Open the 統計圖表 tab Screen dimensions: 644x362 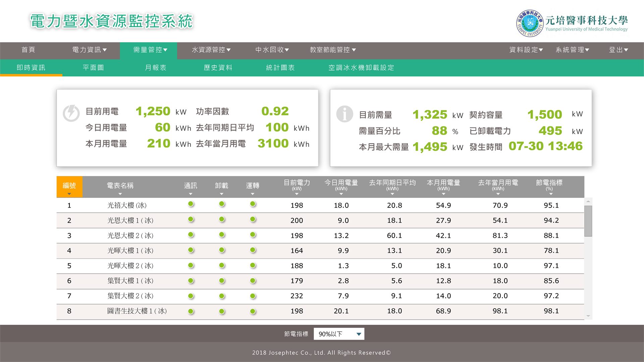point(280,68)
